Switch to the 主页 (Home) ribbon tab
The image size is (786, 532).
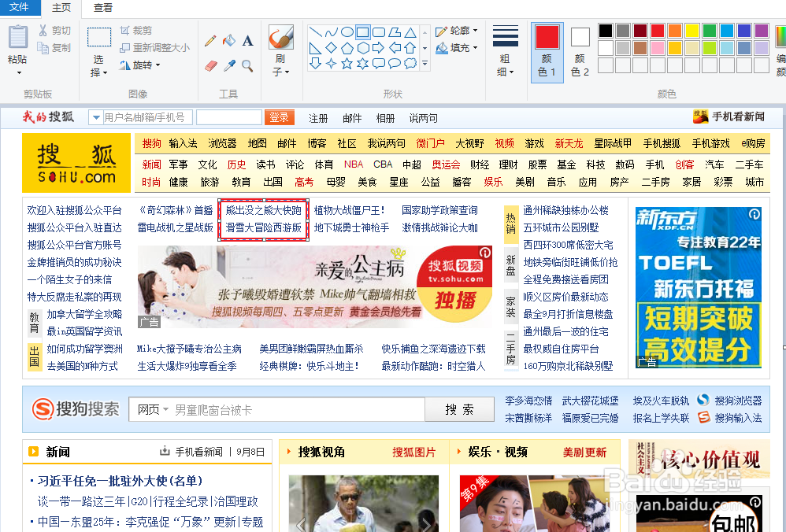point(61,8)
